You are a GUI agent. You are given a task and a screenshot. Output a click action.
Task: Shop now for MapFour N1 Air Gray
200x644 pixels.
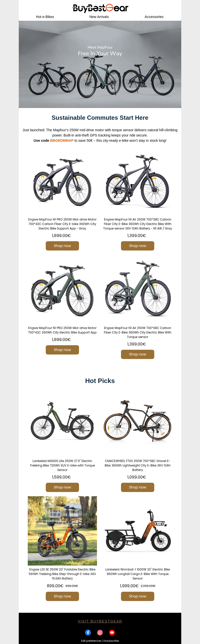click(137, 246)
